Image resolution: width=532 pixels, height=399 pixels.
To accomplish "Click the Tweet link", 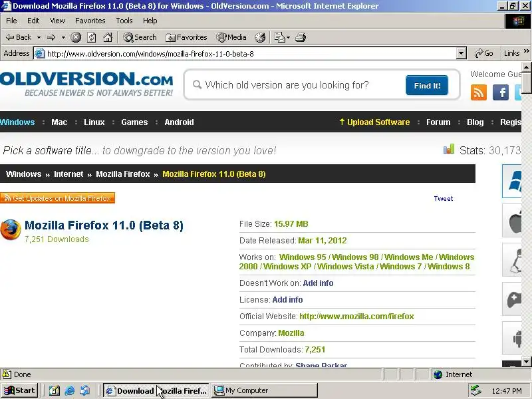I will (x=444, y=198).
